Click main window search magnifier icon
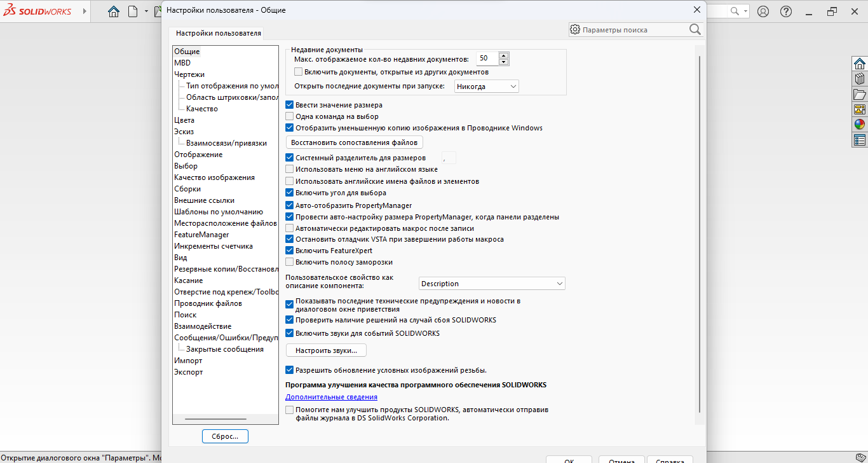This screenshot has width=868, height=463. point(735,11)
